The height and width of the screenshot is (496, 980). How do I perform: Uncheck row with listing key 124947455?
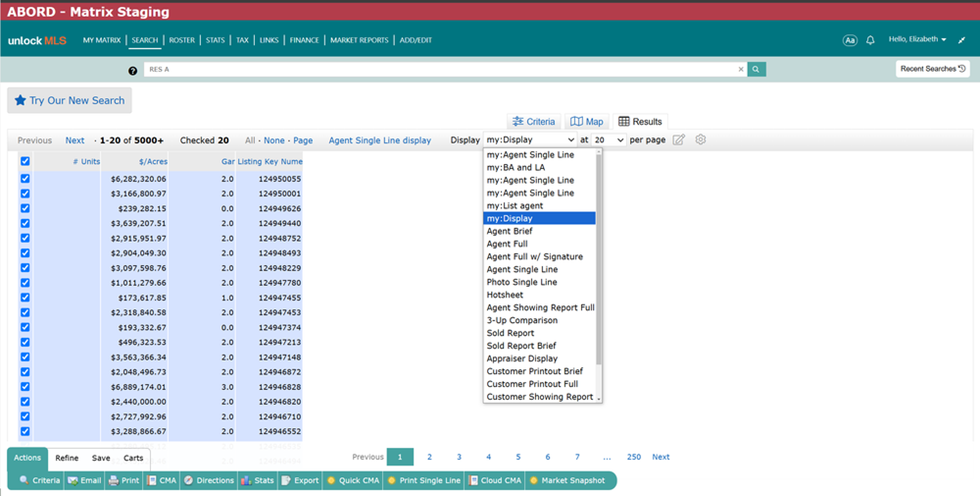(25, 297)
